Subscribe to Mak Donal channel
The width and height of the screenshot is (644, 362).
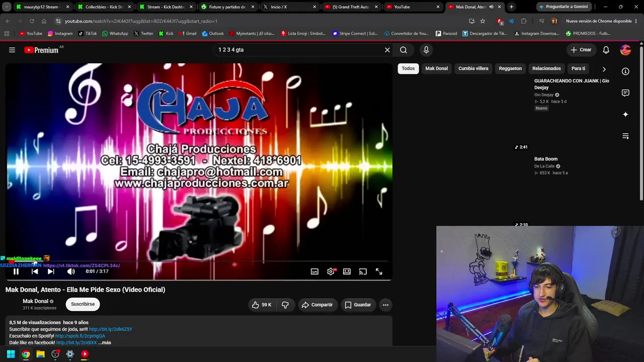pyautogui.click(x=83, y=304)
